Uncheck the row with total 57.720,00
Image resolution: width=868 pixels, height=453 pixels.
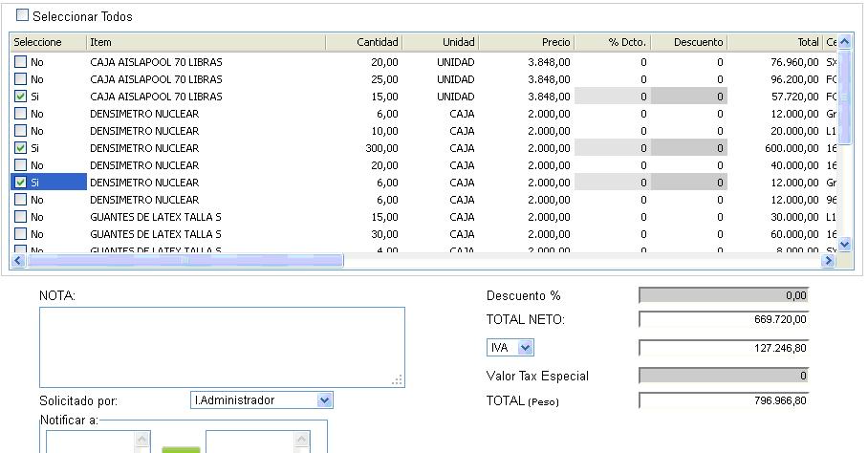(20, 97)
